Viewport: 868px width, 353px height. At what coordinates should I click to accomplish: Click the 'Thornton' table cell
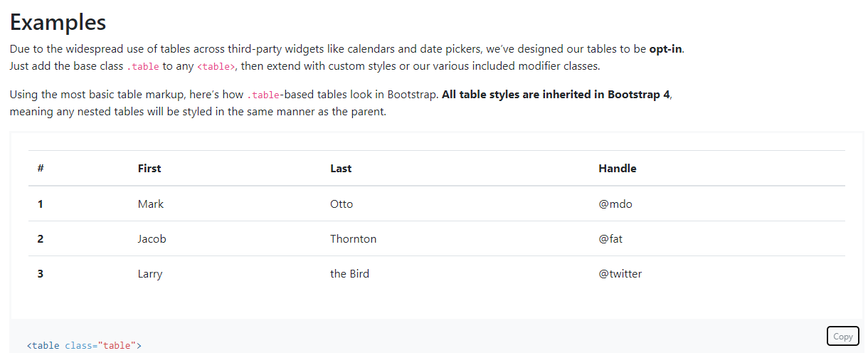pos(354,239)
